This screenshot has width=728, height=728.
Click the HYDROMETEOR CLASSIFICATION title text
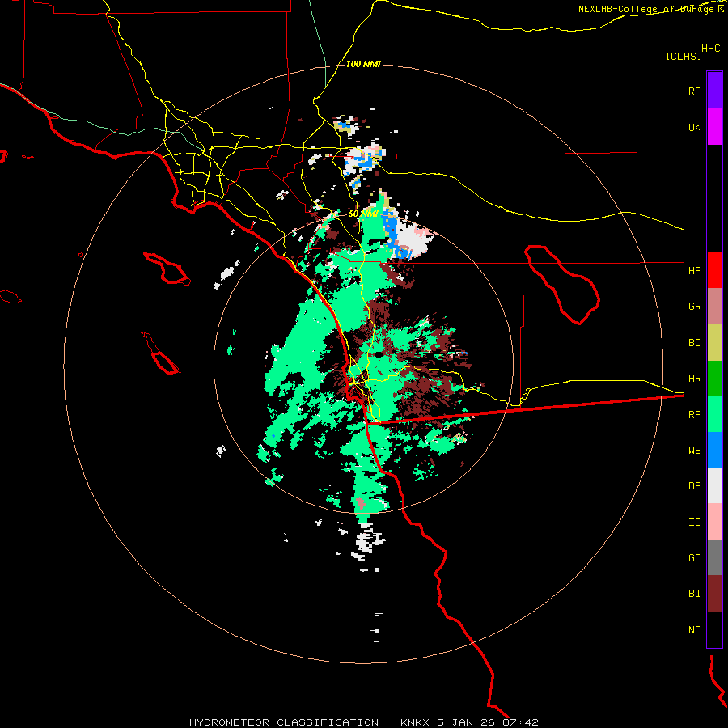pos(284,722)
